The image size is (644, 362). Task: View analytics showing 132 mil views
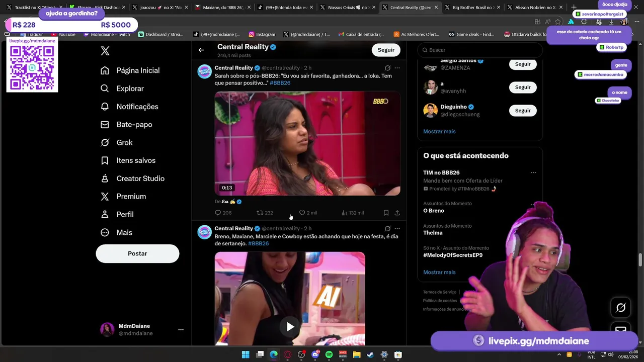coord(352,213)
